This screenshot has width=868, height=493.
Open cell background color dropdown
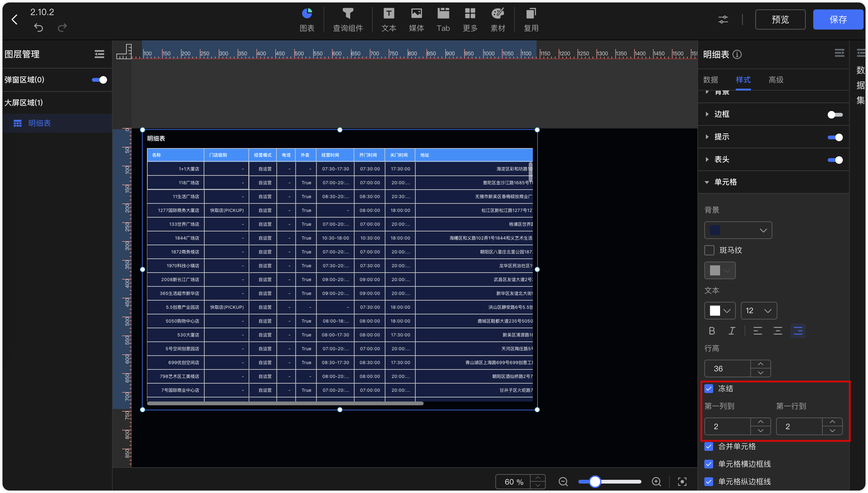(x=738, y=230)
